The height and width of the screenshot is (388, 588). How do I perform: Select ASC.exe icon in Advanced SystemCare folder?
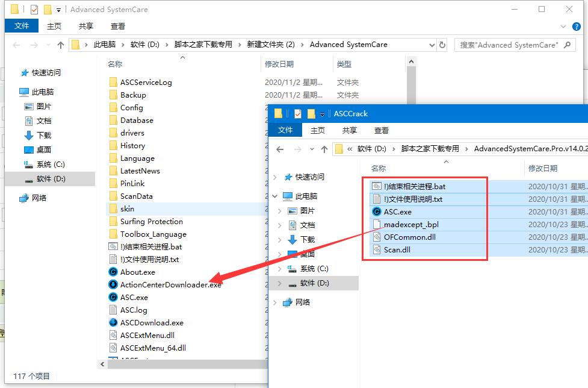[113, 297]
